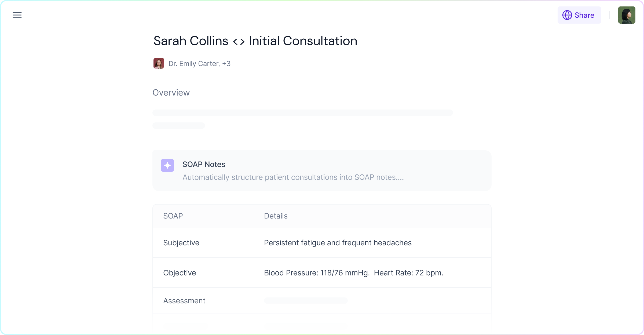Select the Subjective row label
The width and height of the screenshot is (644, 335).
click(181, 243)
